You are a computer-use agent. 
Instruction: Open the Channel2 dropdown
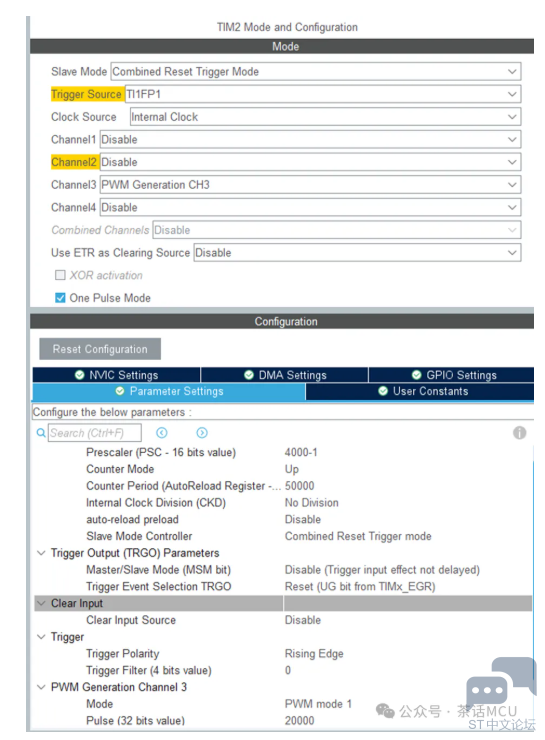pos(310,162)
